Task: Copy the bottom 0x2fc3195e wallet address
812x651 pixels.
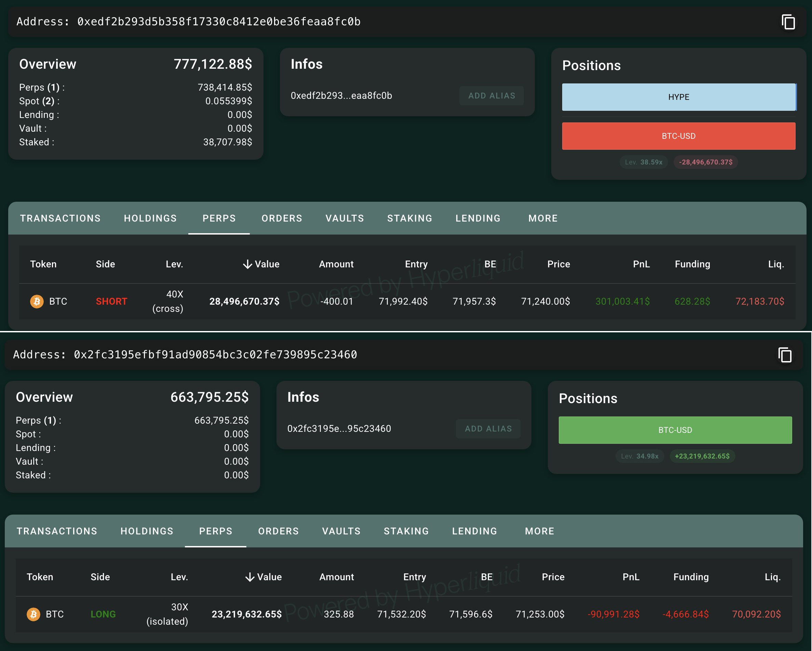Action: [x=785, y=355]
